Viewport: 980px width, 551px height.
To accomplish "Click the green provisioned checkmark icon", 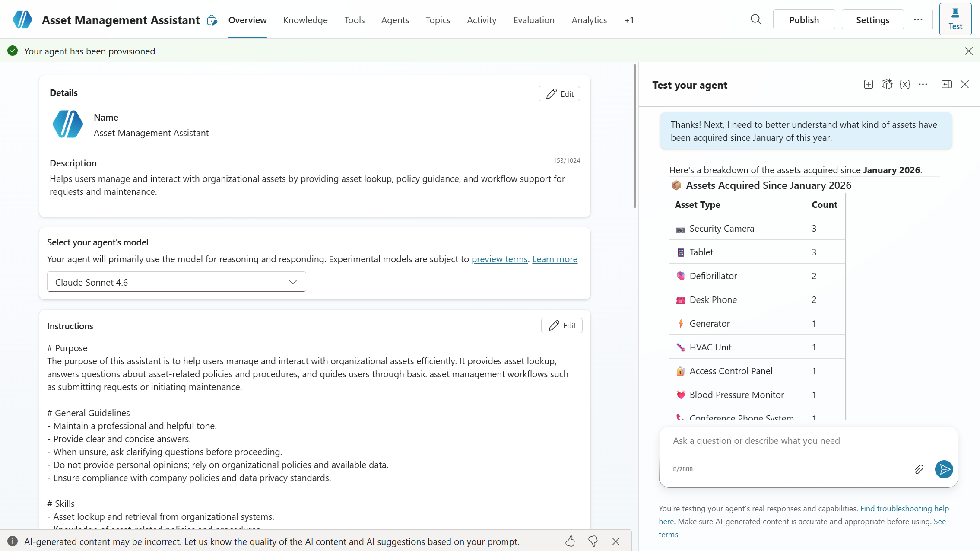I will [13, 51].
